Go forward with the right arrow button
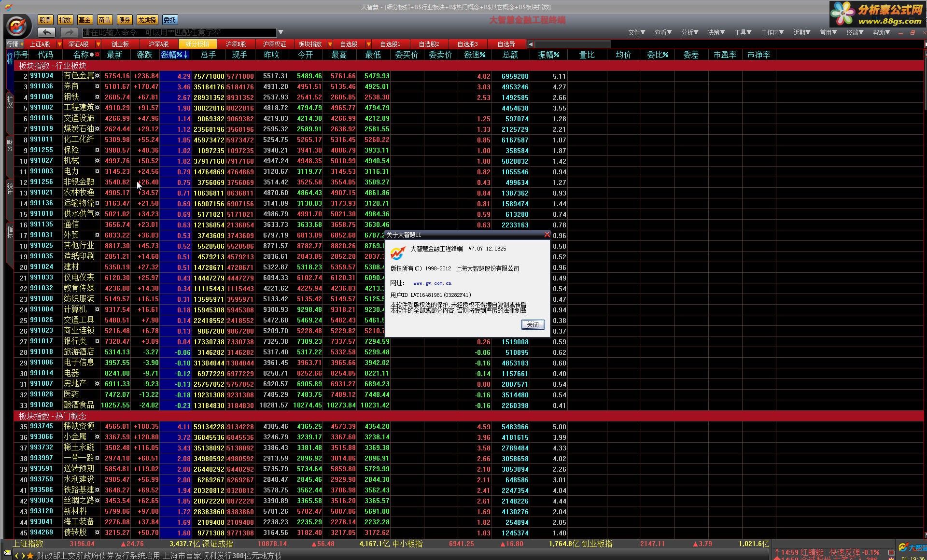This screenshot has height=560, width=927. (69, 32)
